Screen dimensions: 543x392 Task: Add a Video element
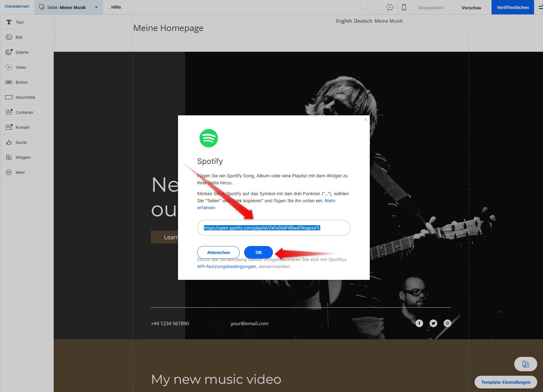(20, 67)
